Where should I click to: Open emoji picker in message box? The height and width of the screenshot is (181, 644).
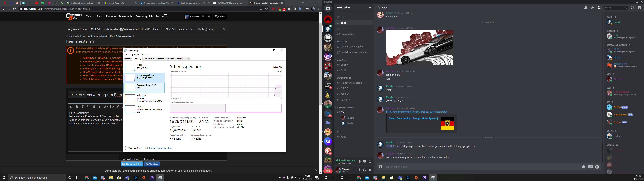597,167
